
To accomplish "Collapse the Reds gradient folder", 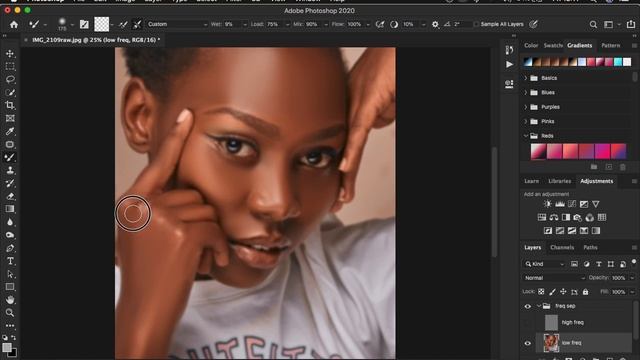I will coord(526,136).
